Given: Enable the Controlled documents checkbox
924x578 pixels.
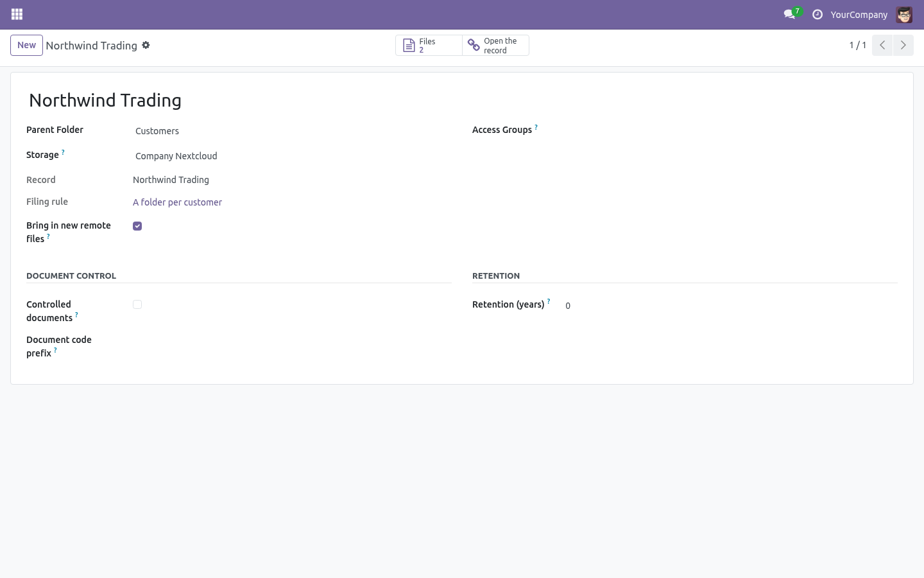Looking at the screenshot, I should [137, 304].
